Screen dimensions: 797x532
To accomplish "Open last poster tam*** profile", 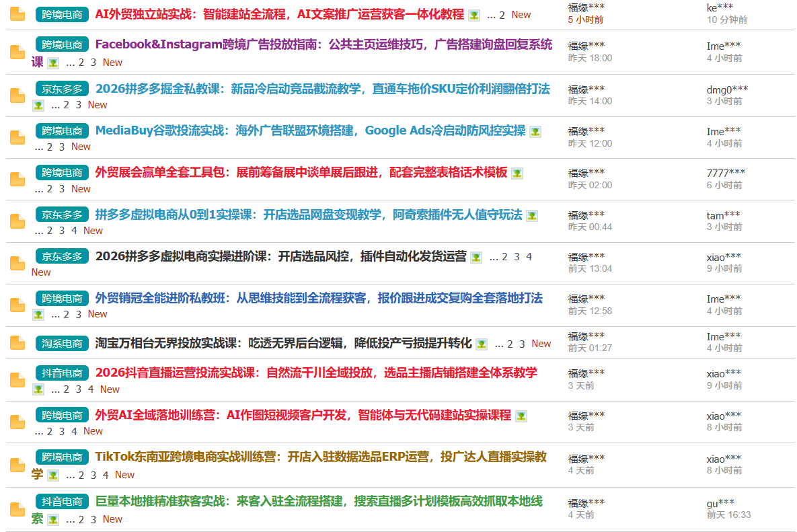I will pos(723,215).
